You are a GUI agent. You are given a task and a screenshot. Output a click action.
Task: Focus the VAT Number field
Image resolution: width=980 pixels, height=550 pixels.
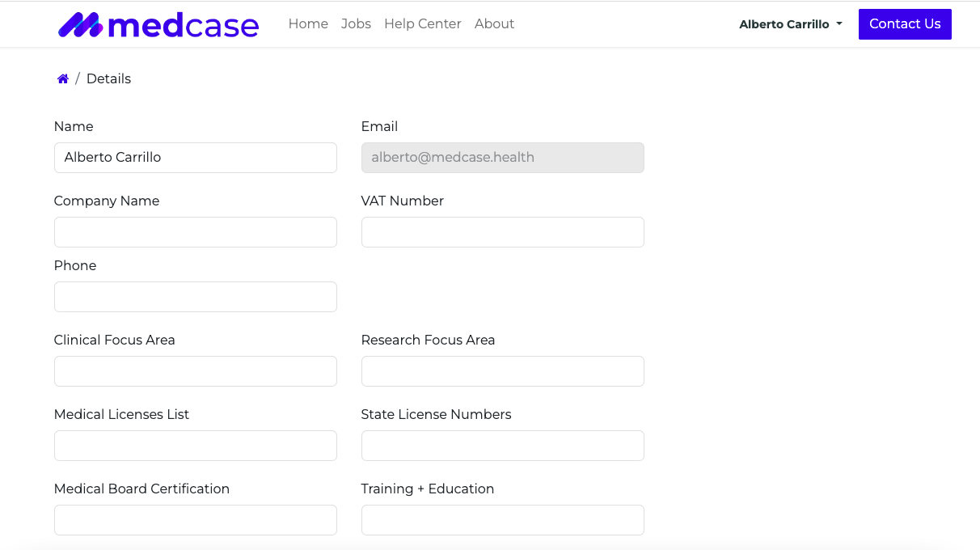503,232
